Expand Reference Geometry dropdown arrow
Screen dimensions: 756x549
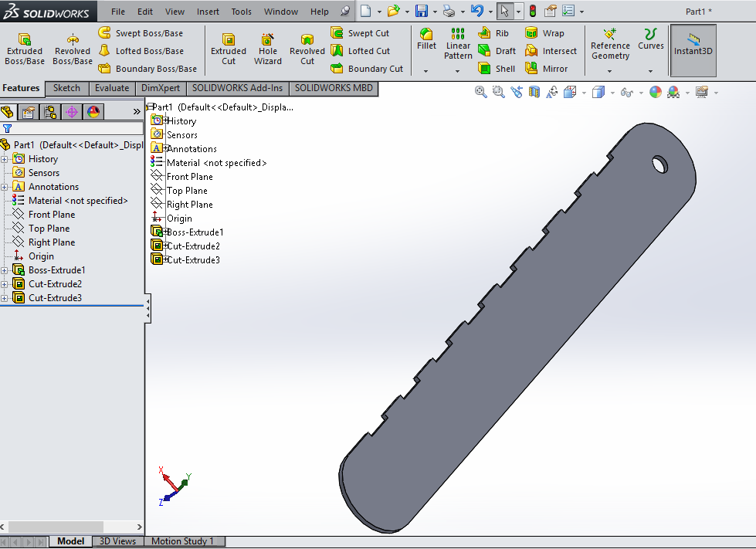point(609,71)
